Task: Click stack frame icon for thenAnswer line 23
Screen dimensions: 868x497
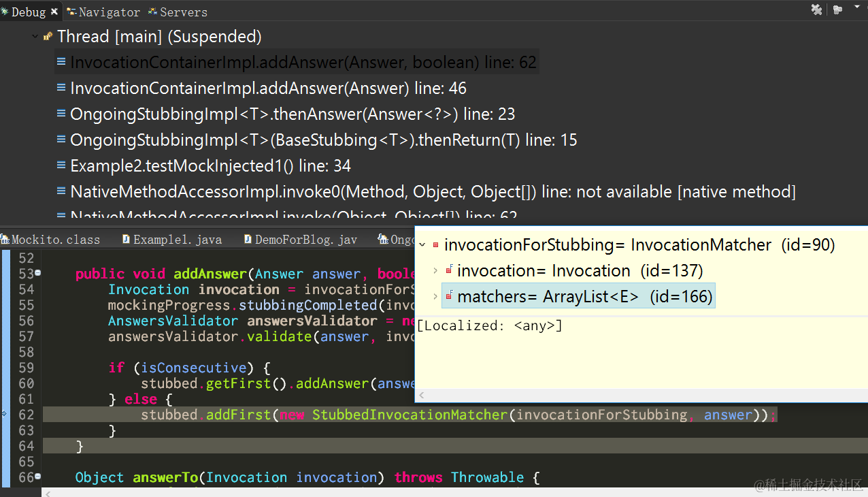Action: pyautogui.click(x=61, y=114)
